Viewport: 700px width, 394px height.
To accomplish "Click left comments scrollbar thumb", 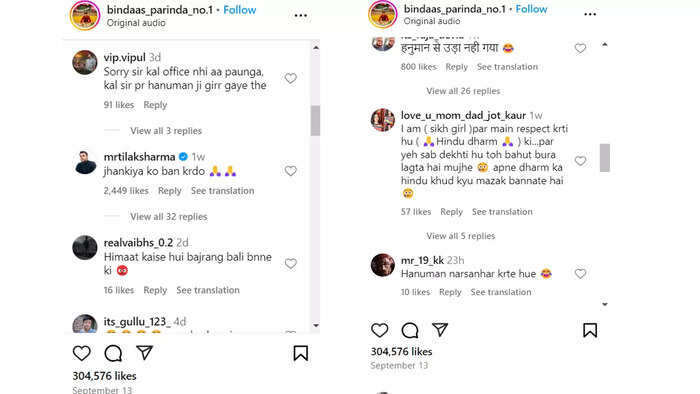I will click(316, 120).
